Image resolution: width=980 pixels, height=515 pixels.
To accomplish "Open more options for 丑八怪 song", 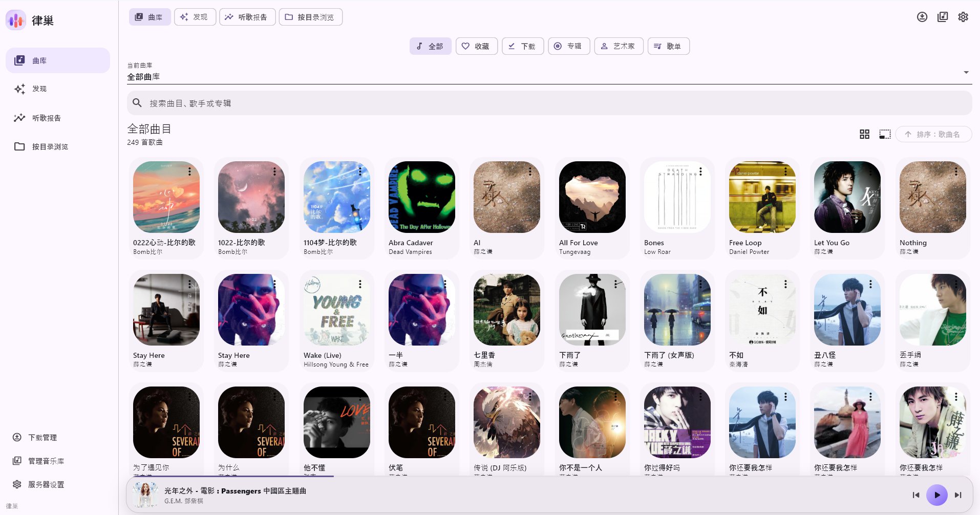I will 870,284.
